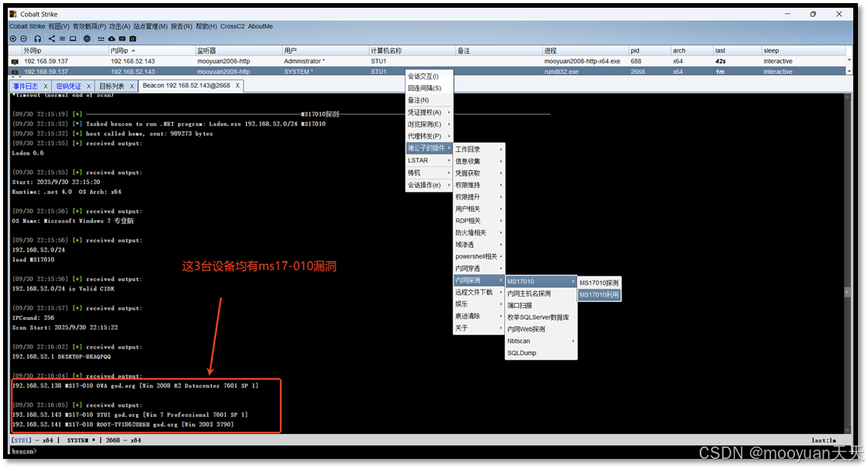Choose 备注(N) in context menu

430,100
